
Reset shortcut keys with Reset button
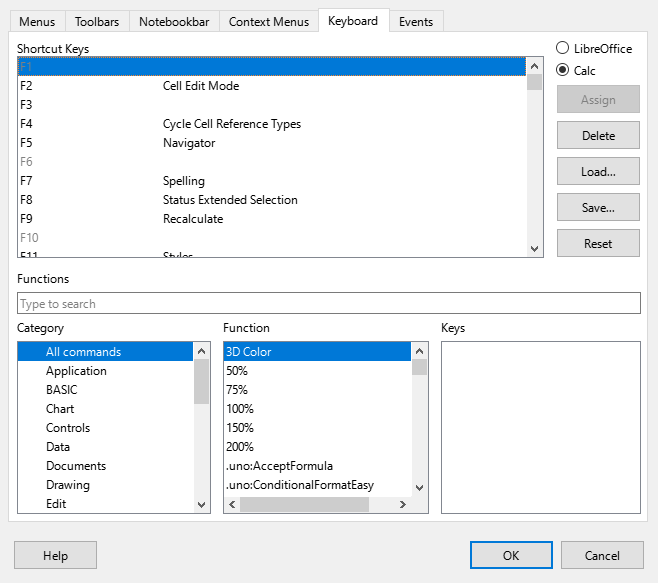click(598, 243)
